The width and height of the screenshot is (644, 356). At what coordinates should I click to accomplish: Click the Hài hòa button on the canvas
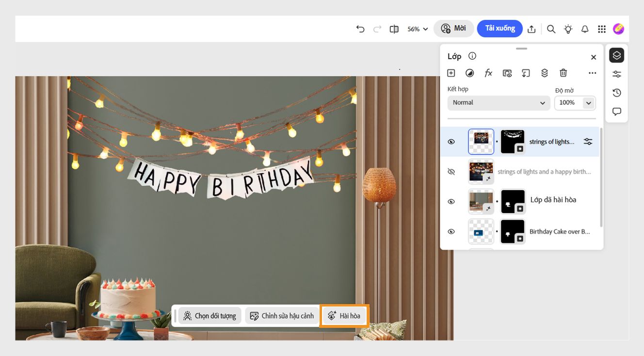coord(344,315)
